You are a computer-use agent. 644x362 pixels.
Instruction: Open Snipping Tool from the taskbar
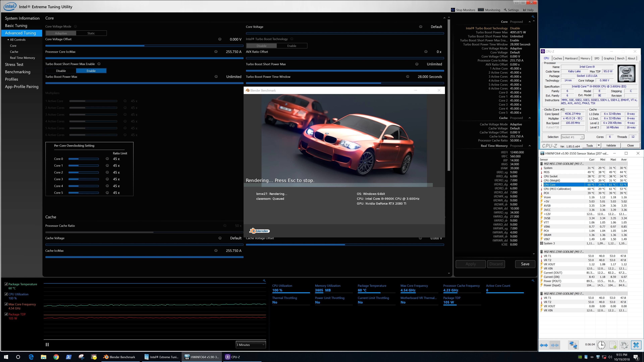81,357
